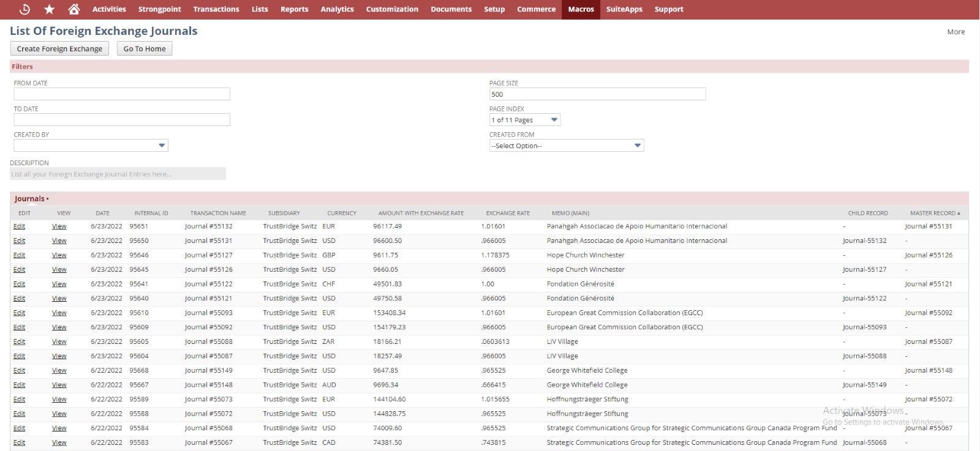Screen dimensions: 980x451
Task: Open the Transactions menu
Action: [216, 9]
